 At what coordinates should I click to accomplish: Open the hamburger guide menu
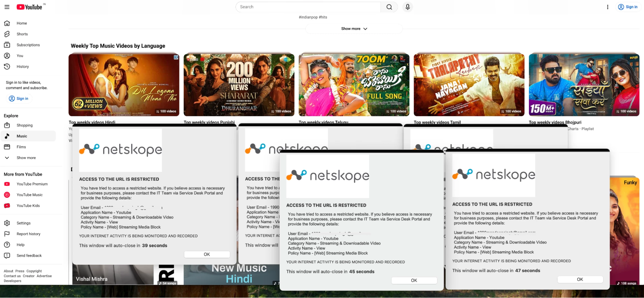coord(7,7)
